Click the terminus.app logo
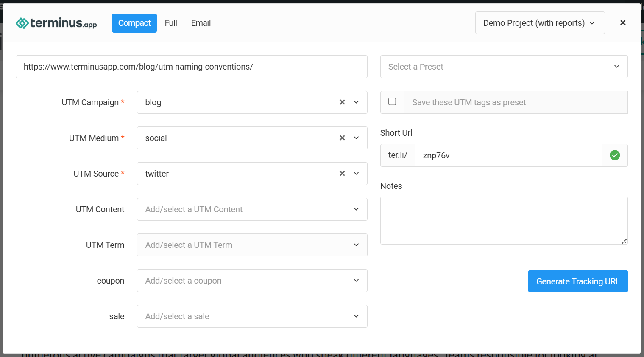Screen dimensions: 644x357 coord(56,23)
